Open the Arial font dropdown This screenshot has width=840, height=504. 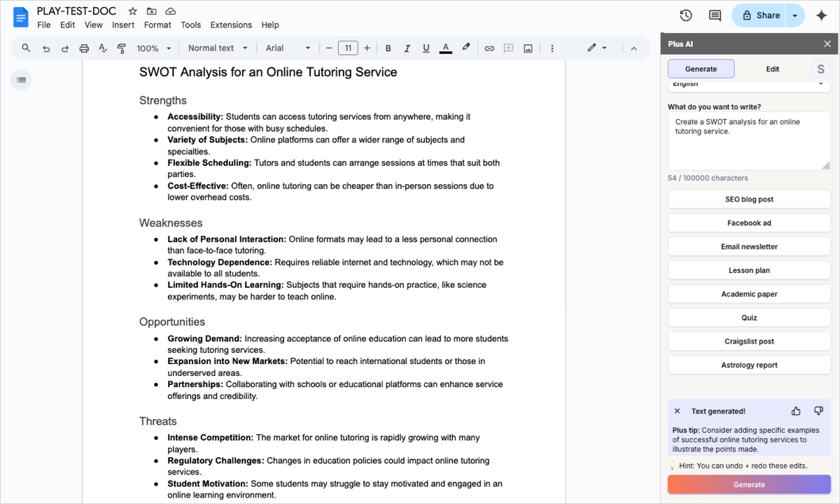pyautogui.click(x=288, y=48)
